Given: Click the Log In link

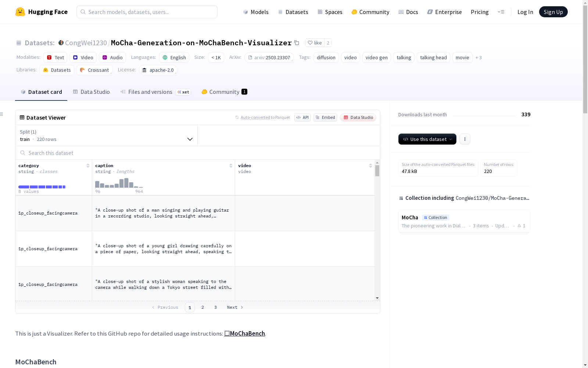Looking at the screenshot, I should (525, 12).
